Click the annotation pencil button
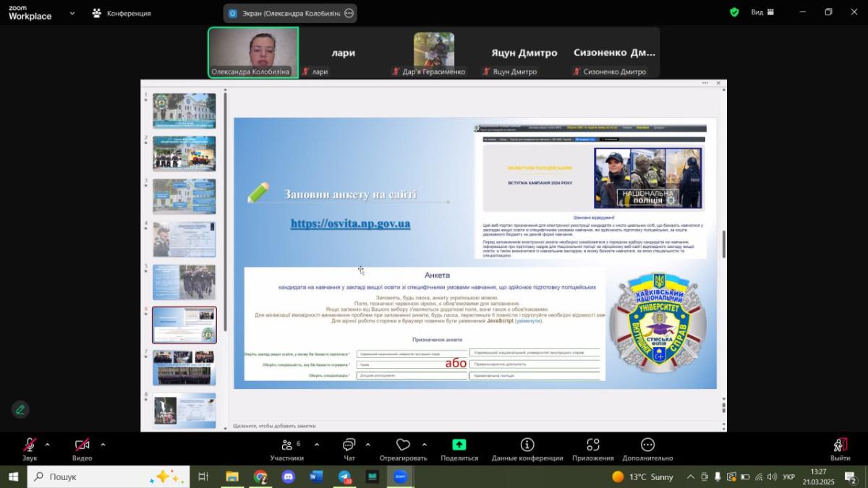Screen dimensions: 868x488 tap(20, 409)
